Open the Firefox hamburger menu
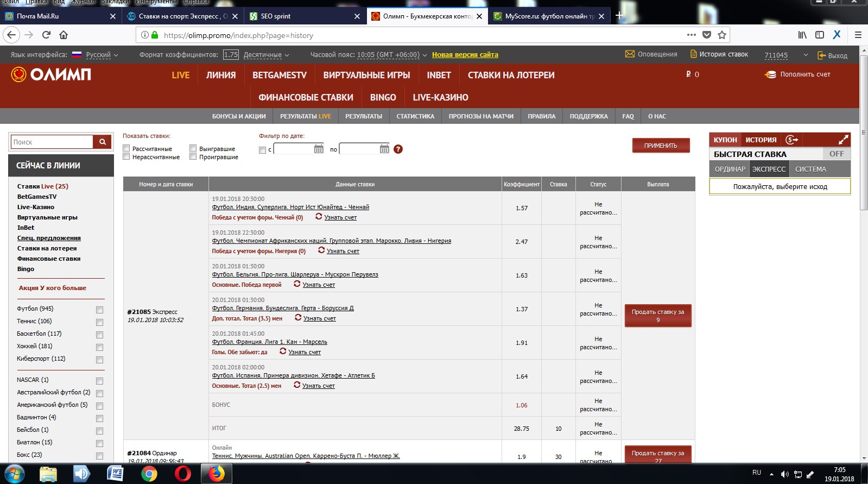 pyautogui.click(x=858, y=35)
